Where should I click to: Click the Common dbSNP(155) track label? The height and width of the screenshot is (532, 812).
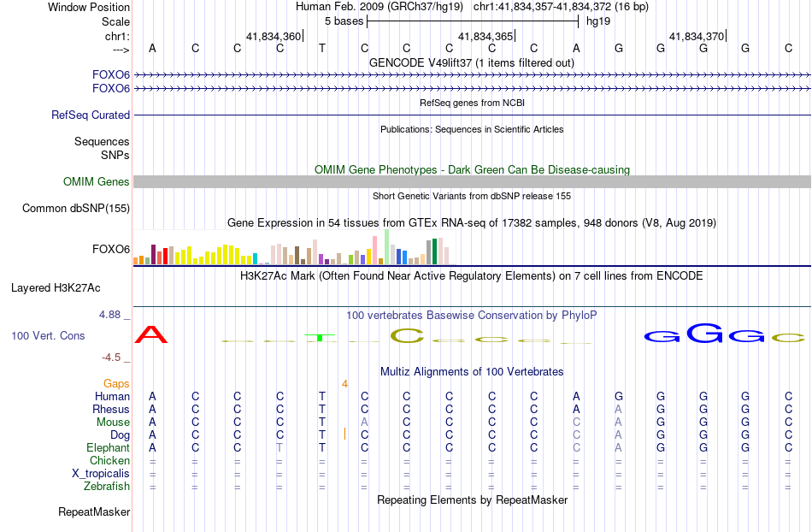[76, 208]
